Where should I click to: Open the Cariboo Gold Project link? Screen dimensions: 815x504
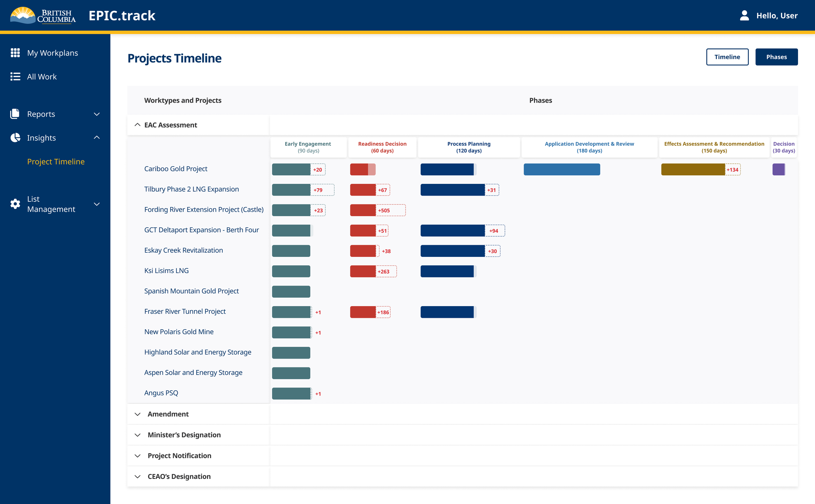[176, 169]
